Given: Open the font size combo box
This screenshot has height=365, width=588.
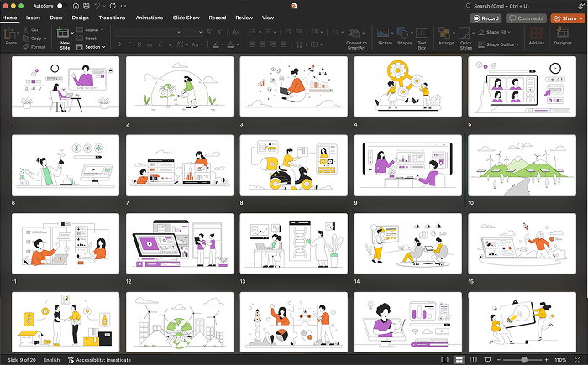Looking at the screenshot, I should pos(193,32).
